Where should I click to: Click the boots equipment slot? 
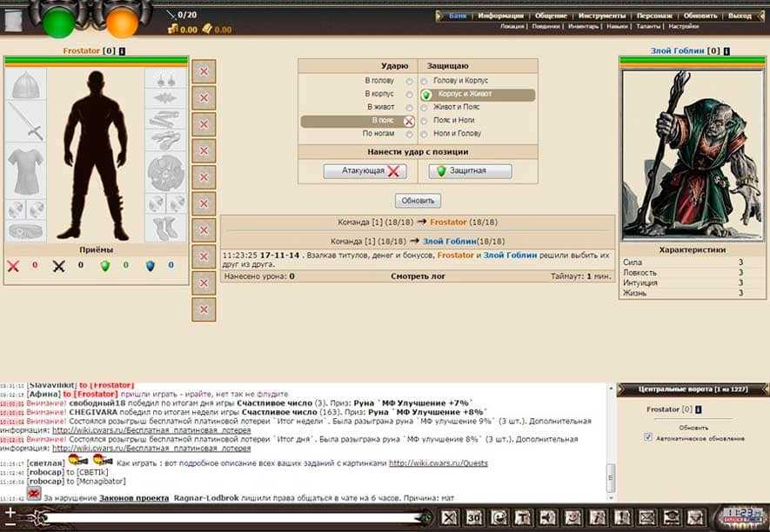point(166,228)
